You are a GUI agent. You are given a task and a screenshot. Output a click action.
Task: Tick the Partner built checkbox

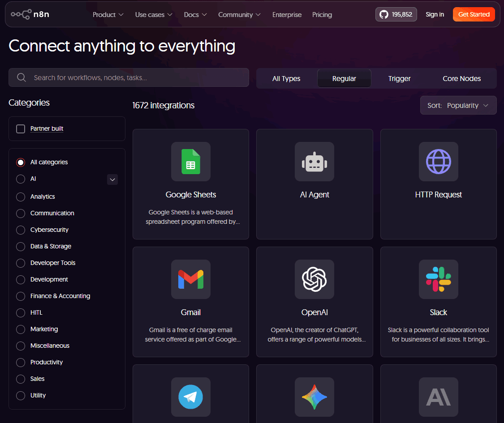[21, 129]
